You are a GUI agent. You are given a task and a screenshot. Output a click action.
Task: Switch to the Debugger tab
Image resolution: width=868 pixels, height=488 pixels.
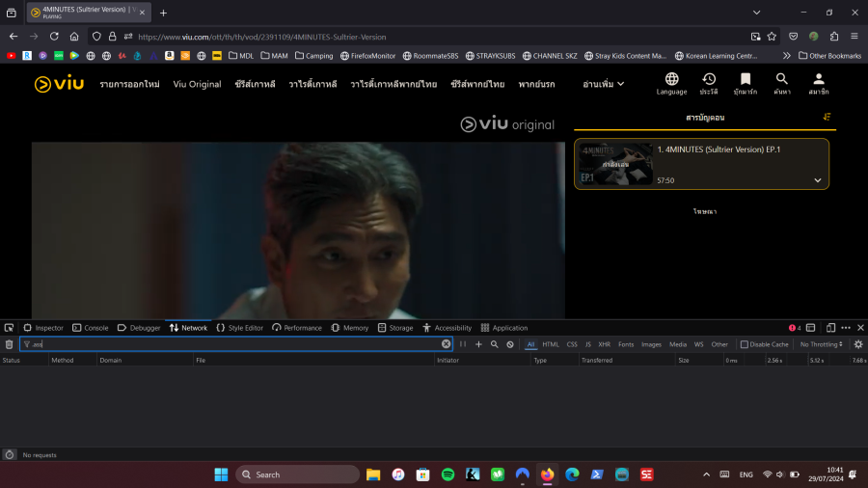[138, 328]
